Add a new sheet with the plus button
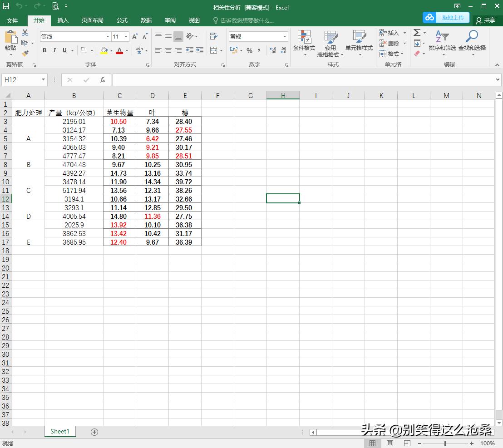Viewport: 503px width, 448px height. [x=94, y=432]
